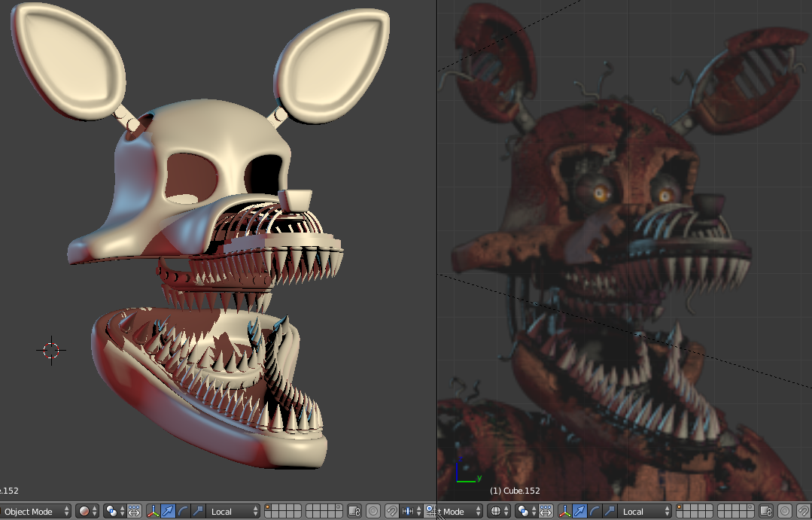Select the scale manipulator in left viewport header
This screenshot has width=812, height=520.
[198, 511]
